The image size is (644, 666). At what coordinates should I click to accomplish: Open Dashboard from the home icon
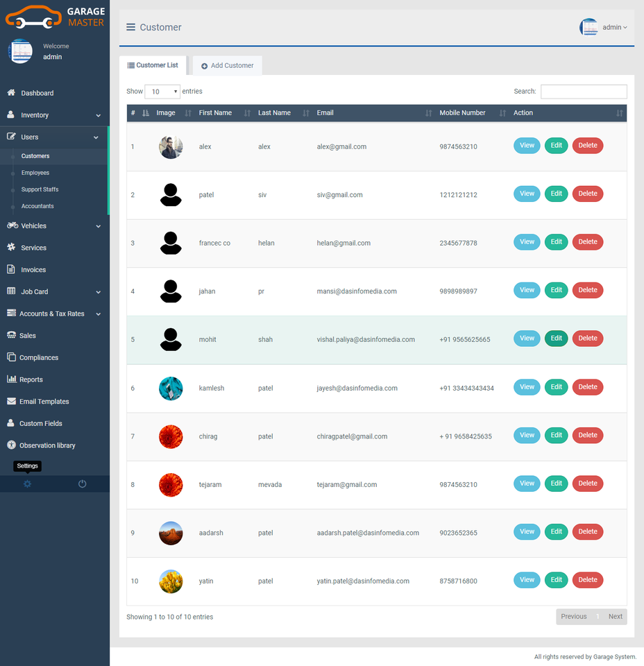[11, 93]
